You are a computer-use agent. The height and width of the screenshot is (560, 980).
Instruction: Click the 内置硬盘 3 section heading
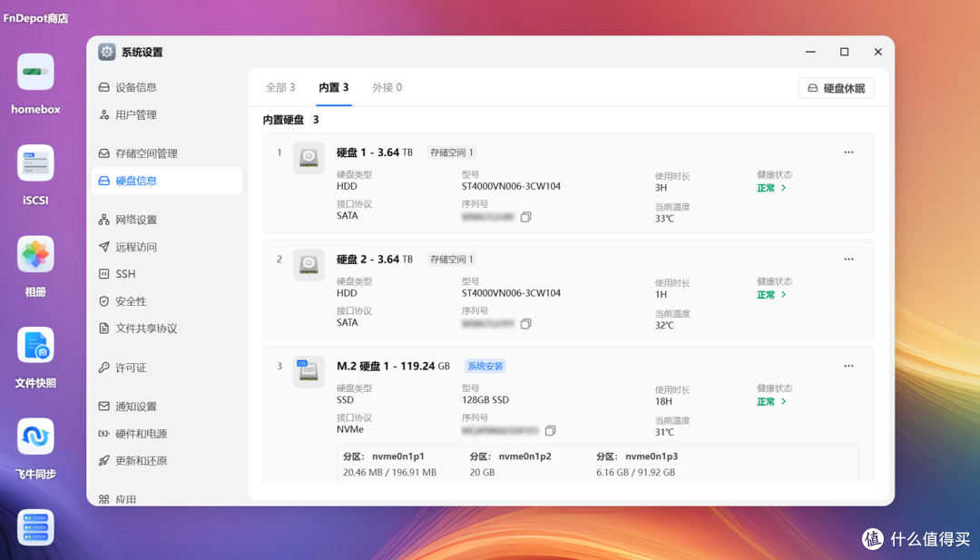(x=291, y=120)
